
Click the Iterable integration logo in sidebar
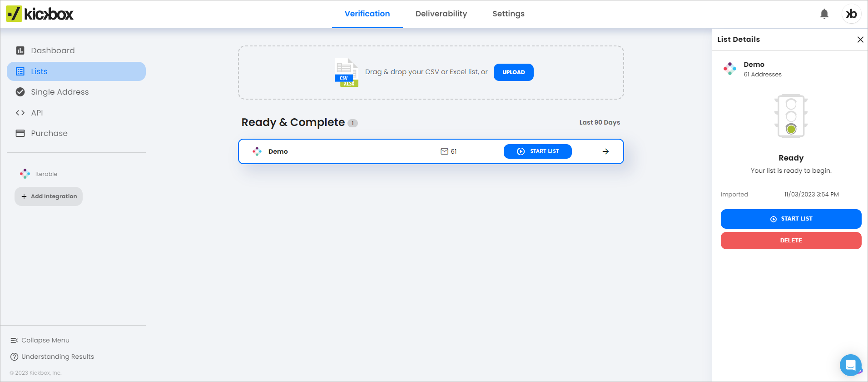pyautogui.click(x=25, y=174)
